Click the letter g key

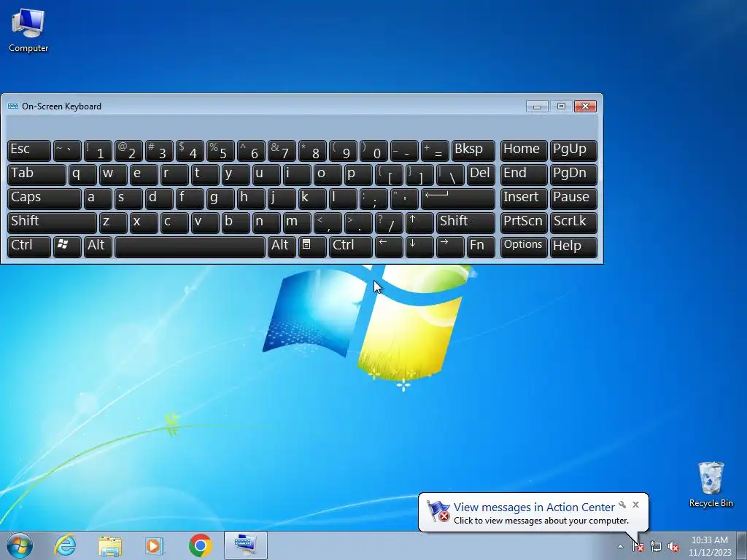click(220, 198)
